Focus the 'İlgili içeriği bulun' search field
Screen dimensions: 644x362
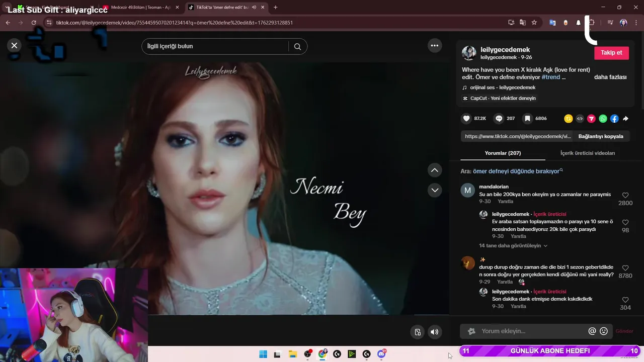coord(215,46)
